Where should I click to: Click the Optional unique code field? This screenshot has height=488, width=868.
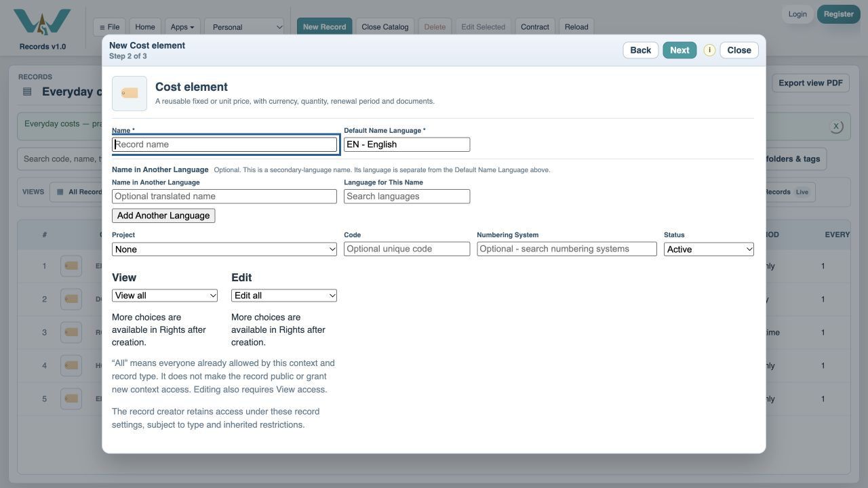click(407, 249)
